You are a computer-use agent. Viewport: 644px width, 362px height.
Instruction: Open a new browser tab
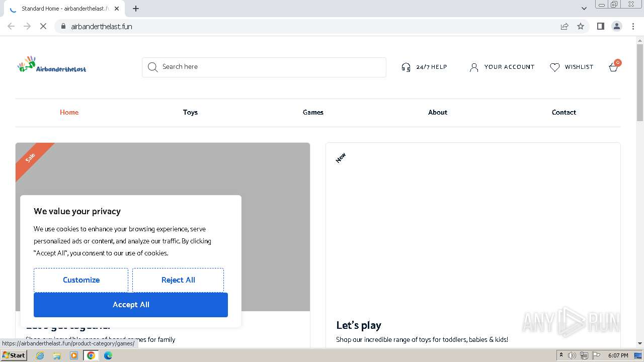pos(136,9)
